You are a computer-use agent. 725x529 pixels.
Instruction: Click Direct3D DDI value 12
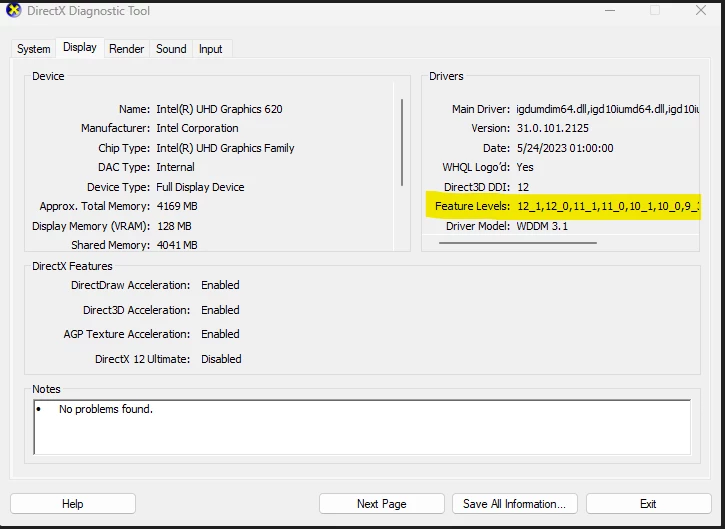point(523,187)
